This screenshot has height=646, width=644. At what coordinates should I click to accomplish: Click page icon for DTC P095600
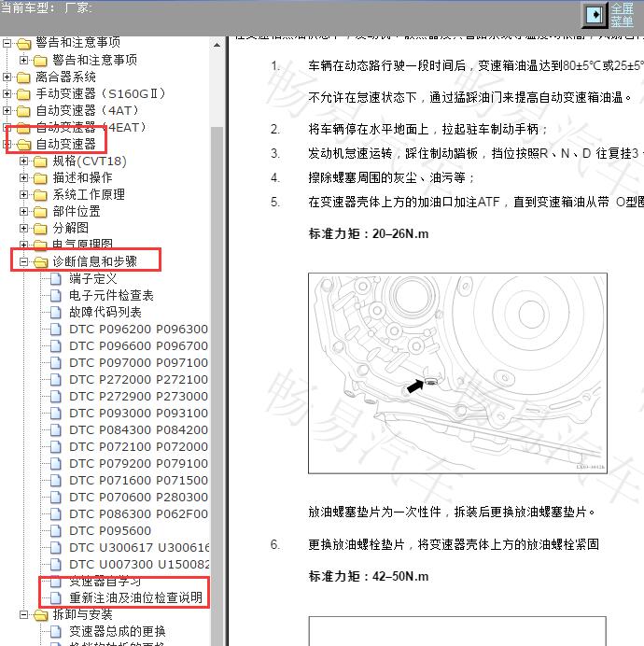coord(56,530)
